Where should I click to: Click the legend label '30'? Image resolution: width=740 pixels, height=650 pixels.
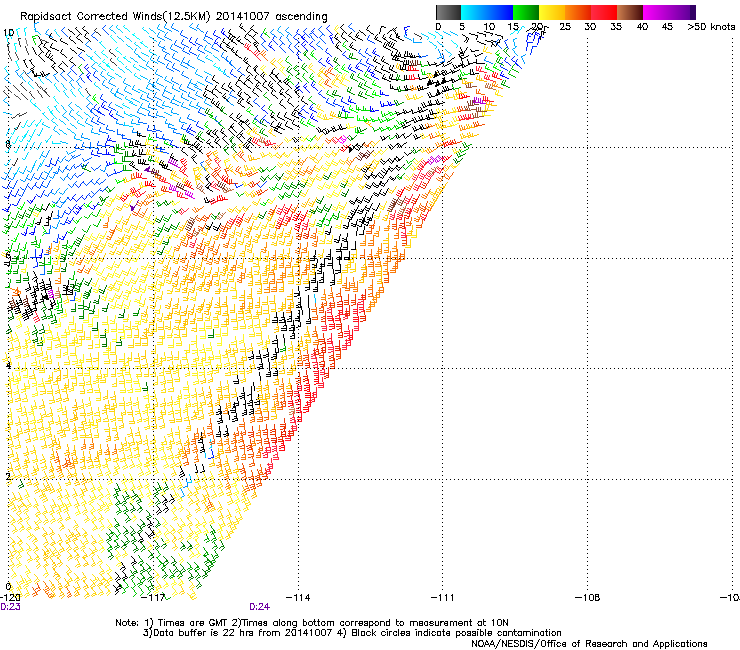590,27
